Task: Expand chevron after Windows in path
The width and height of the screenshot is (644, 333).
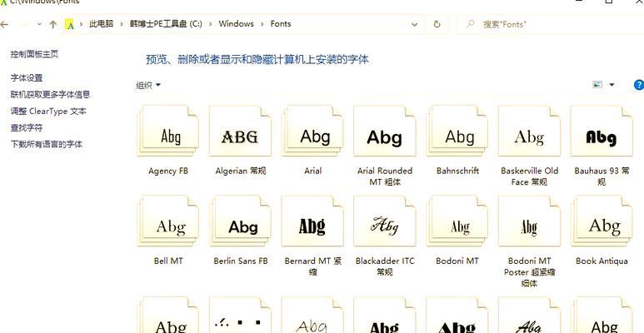Action: click(262, 24)
